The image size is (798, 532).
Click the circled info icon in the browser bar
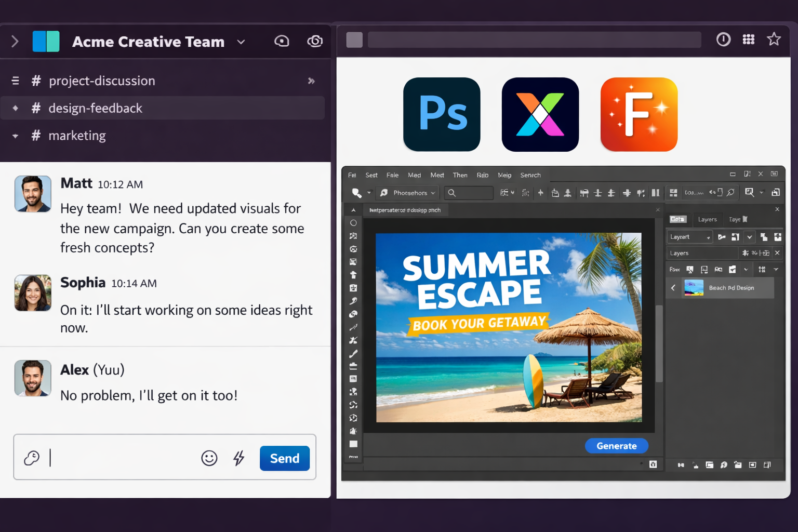(723, 39)
